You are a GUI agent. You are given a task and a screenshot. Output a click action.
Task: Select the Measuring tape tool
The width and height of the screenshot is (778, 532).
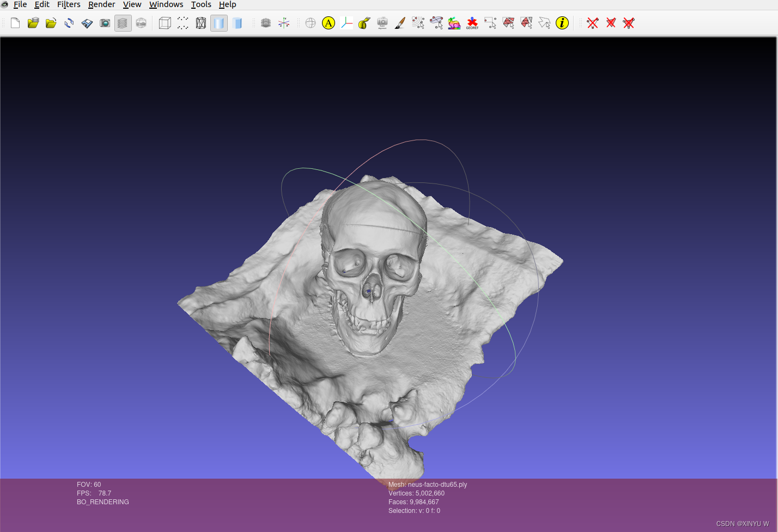point(364,23)
